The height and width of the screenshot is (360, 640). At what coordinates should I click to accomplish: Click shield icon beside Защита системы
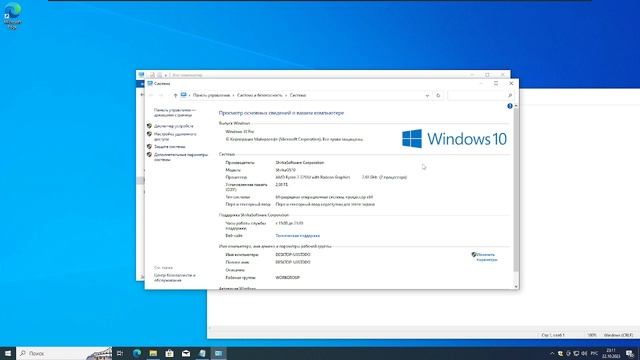pos(149,147)
